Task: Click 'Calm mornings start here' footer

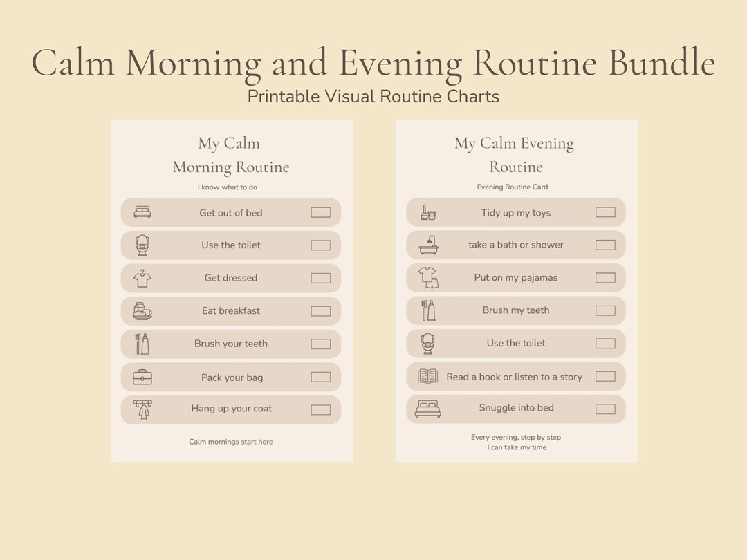Action: 231,442
